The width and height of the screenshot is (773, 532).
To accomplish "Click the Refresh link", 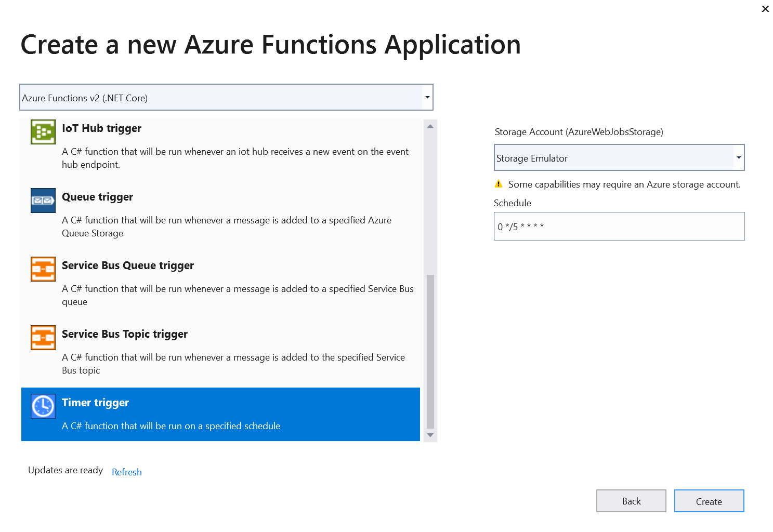I will [127, 472].
